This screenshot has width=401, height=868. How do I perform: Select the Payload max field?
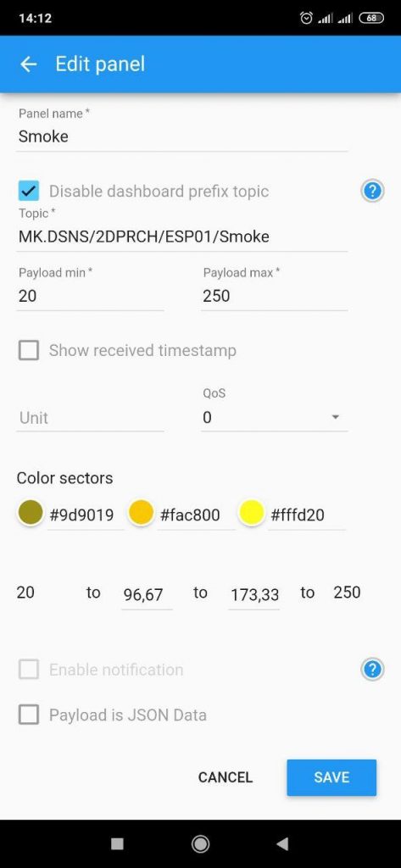[274, 296]
